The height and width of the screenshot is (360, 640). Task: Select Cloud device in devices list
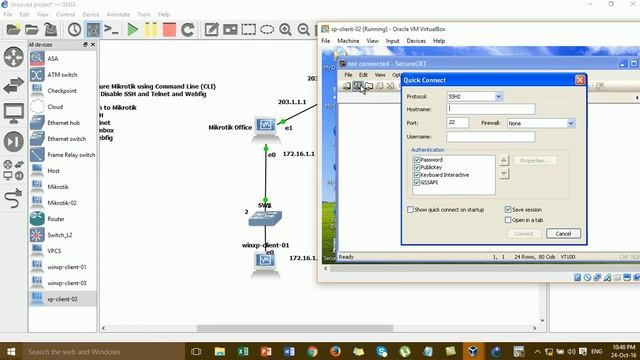click(62, 107)
